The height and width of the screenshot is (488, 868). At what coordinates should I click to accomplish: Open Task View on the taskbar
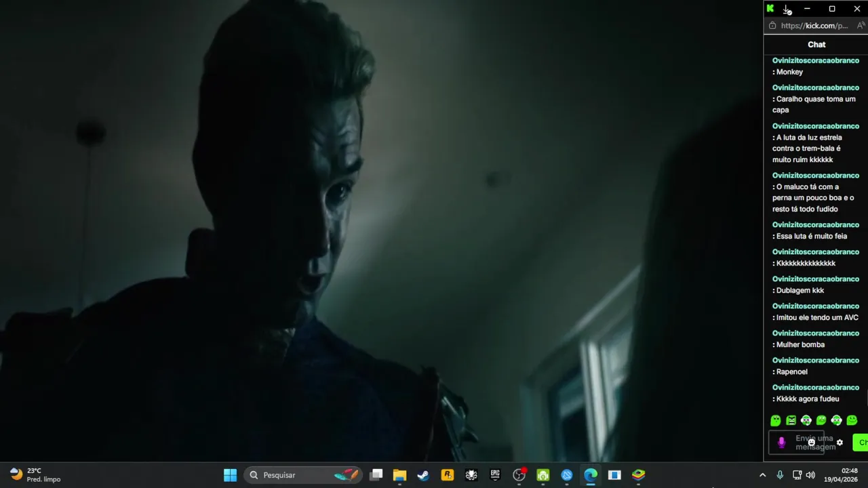[376, 475]
